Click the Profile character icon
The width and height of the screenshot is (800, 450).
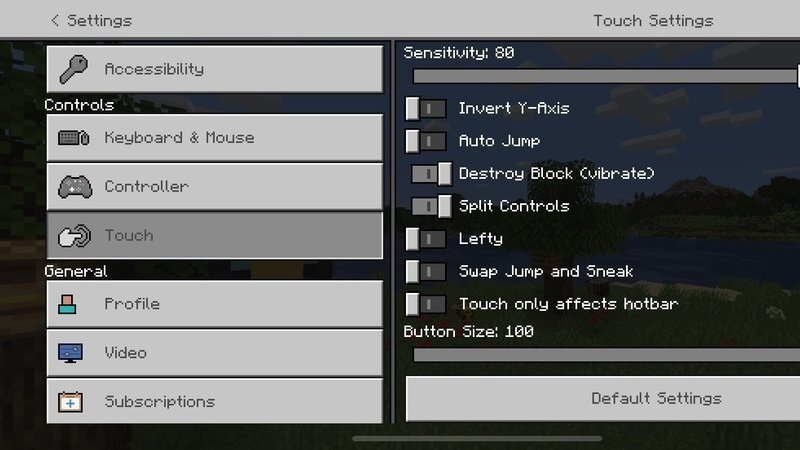coord(68,304)
